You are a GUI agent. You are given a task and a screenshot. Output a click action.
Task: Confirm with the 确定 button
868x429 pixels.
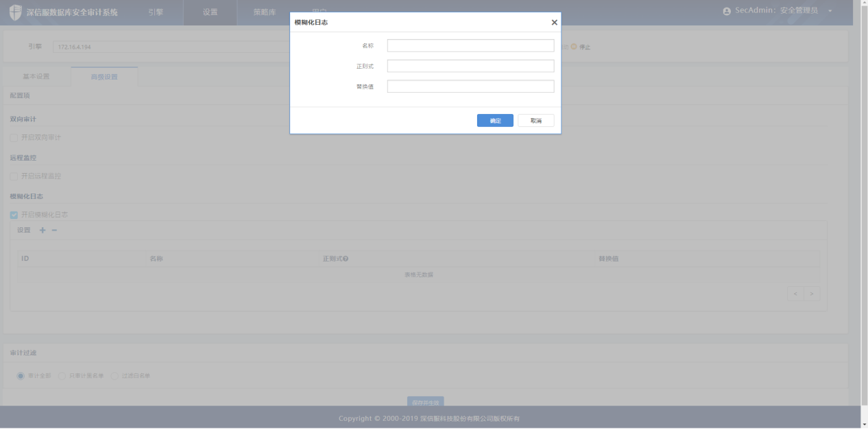click(x=495, y=121)
